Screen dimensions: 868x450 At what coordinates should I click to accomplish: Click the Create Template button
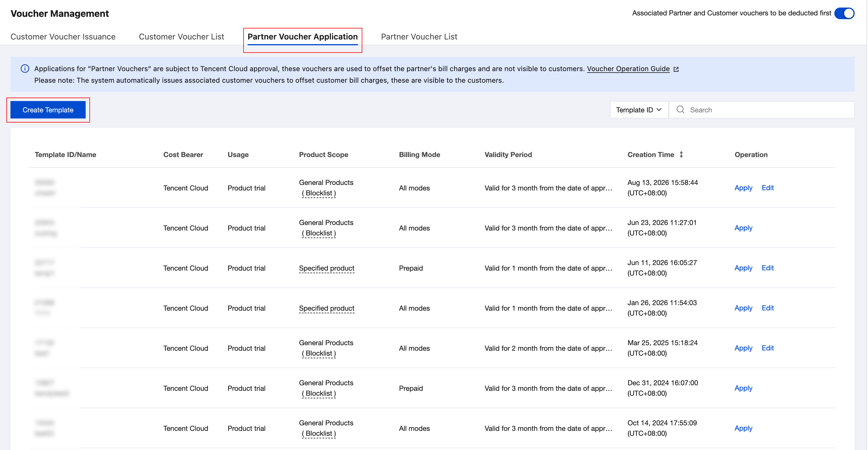pyautogui.click(x=48, y=110)
